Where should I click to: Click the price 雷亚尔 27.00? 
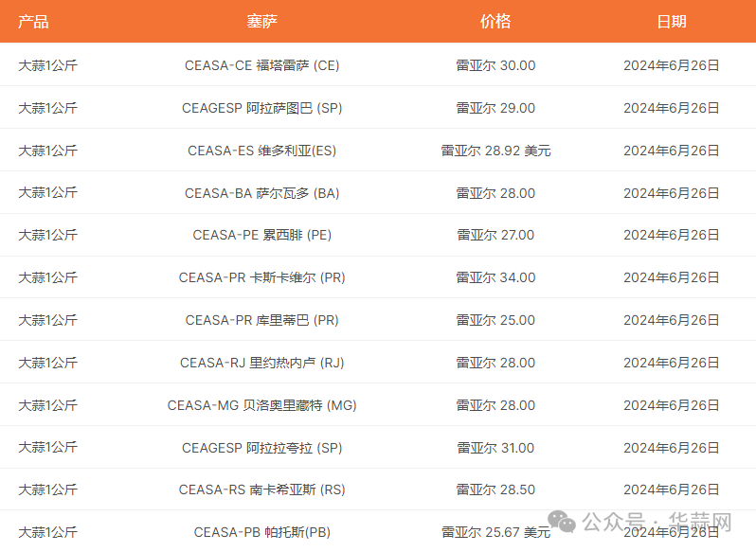tap(495, 235)
